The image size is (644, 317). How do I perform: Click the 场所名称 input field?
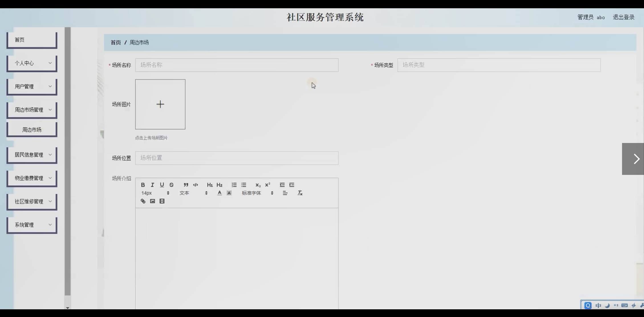point(237,65)
